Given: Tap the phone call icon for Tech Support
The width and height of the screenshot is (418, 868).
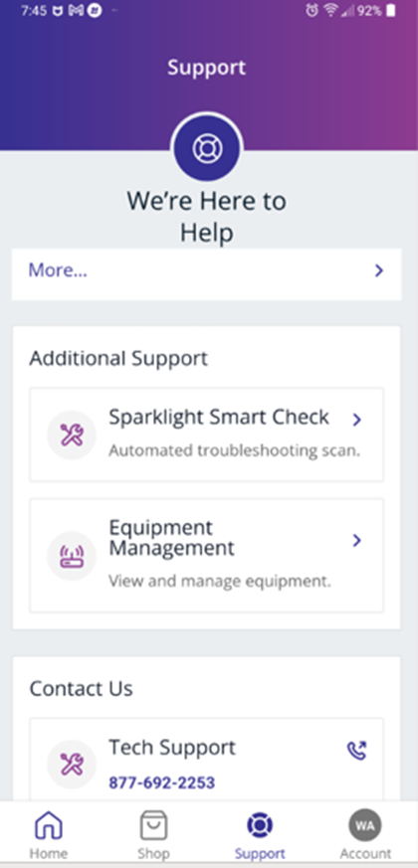Looking at the screenshot, I should tap(356, 751).
